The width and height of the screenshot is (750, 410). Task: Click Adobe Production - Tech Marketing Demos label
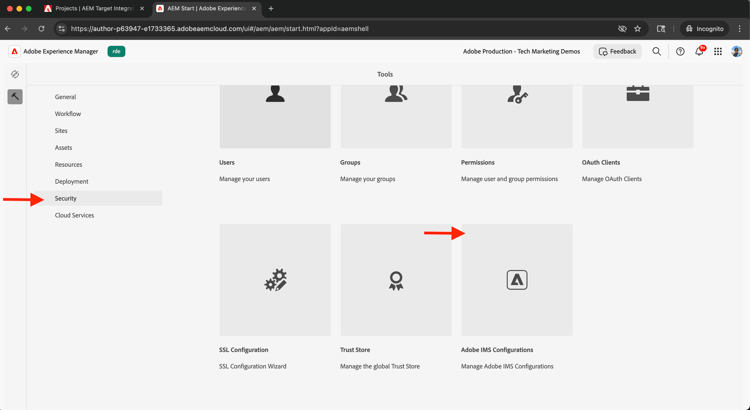pos(521,51)
